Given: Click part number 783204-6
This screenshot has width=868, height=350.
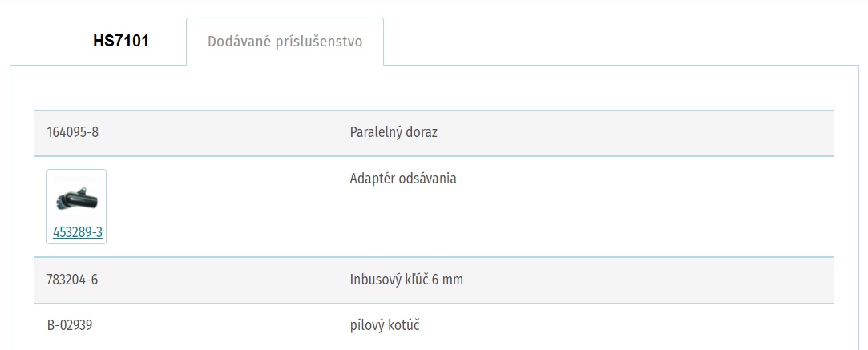Looking at the screenshot, I should 72,280.
